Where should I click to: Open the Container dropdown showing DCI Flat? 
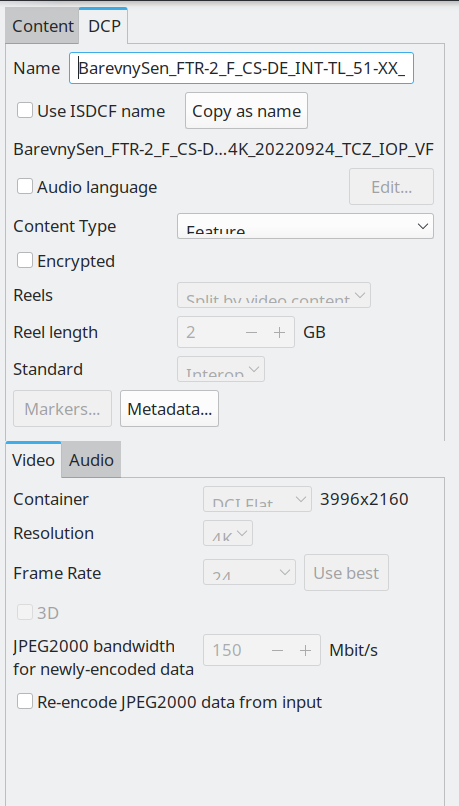[258, 499]
